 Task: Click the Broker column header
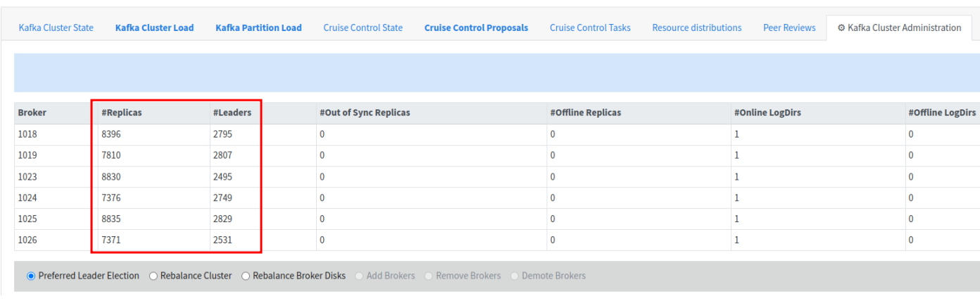pyautogui.click(x=32, y=113)
